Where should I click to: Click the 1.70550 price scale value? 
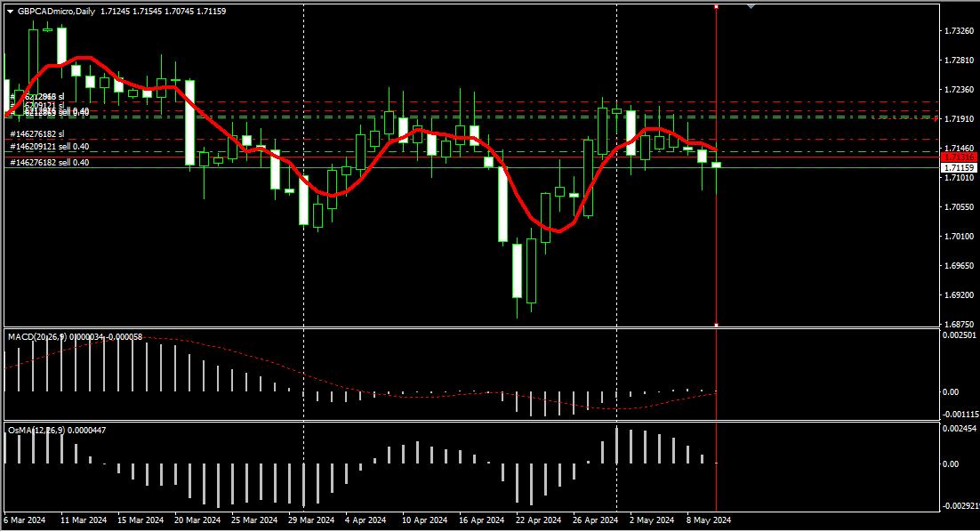[x=959, y=207]
